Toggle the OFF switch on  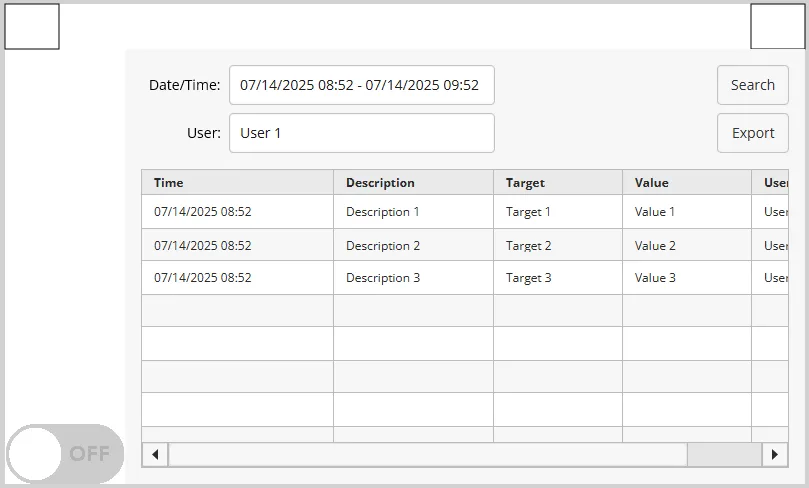click(x=64, y=453)
